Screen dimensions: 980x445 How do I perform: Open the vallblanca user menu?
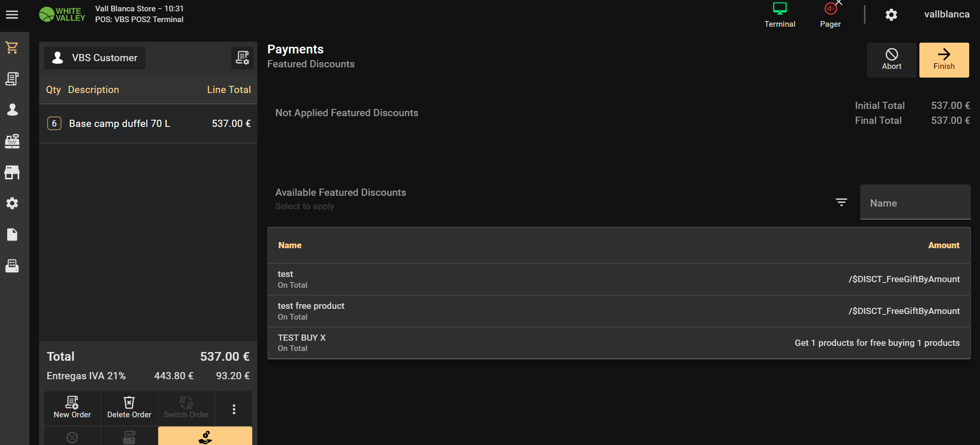point(947,14)
